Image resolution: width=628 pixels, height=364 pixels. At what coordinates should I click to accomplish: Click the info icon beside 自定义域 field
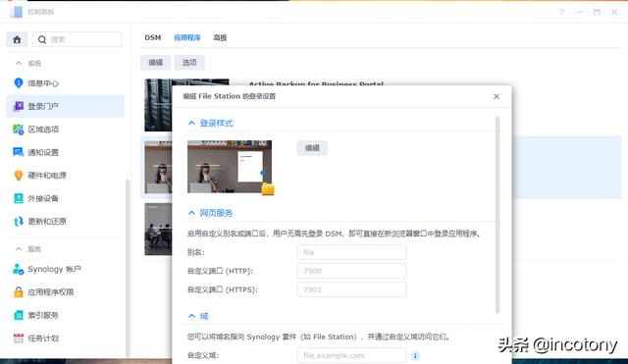point(415,355)
